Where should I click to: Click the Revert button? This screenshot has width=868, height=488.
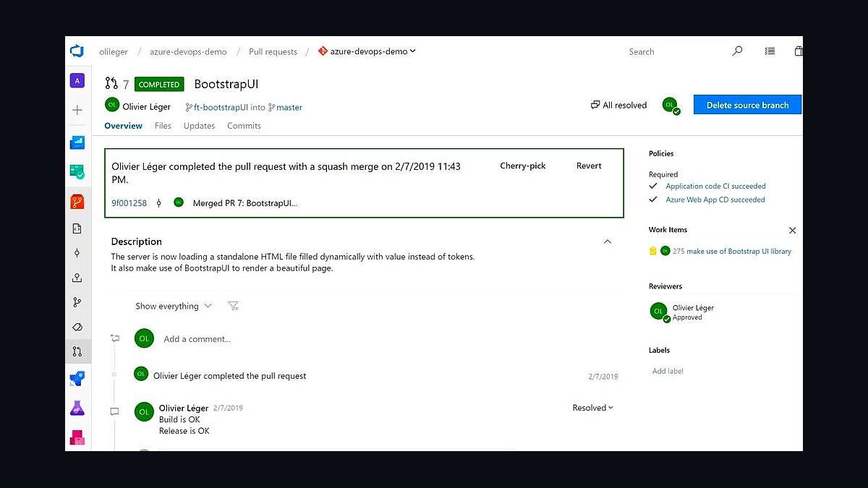pyautogui.click(x=589, y=166)
